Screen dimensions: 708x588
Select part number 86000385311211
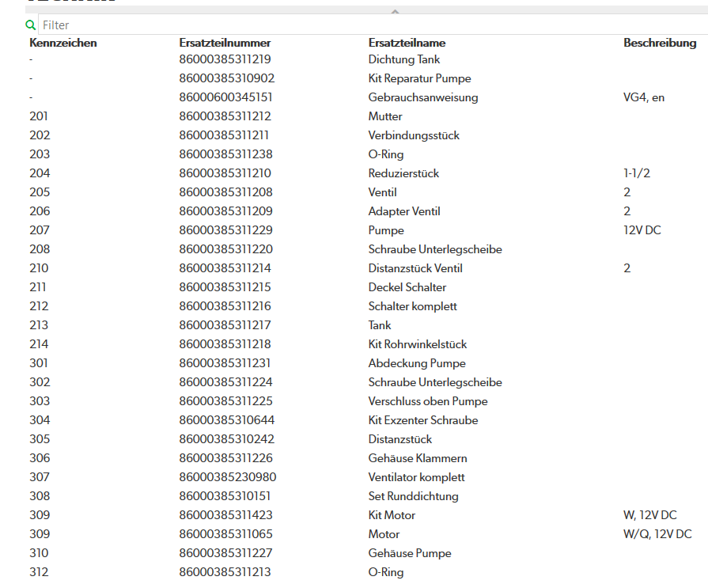tap(224, 135)
